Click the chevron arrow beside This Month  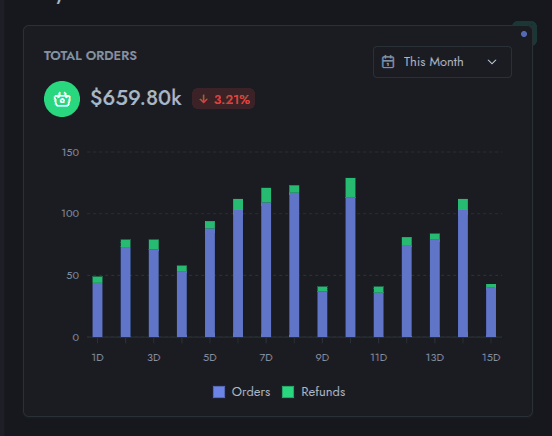click(492, 62)
